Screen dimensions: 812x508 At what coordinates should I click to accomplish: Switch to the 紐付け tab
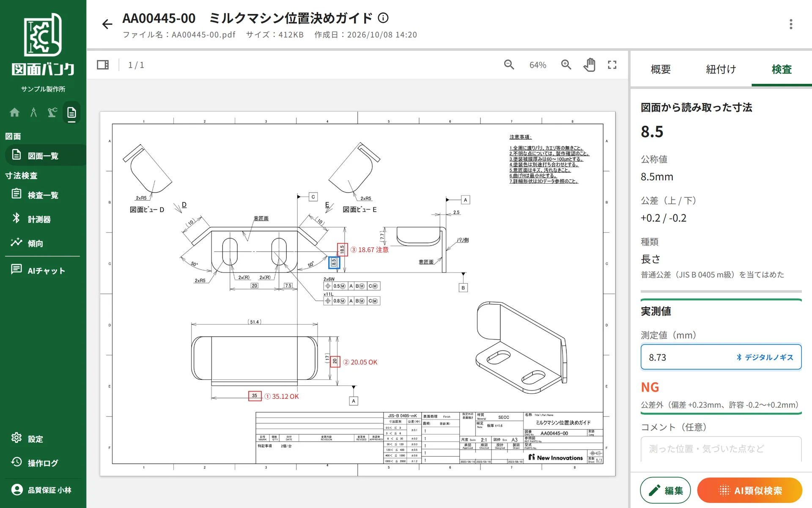click(x=721, y=69)
